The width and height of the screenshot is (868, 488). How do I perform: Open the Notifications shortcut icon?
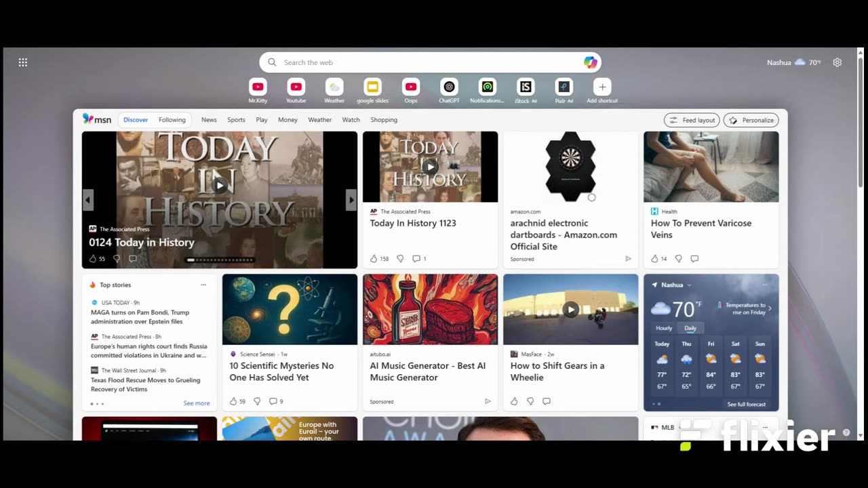pos(487,87)
